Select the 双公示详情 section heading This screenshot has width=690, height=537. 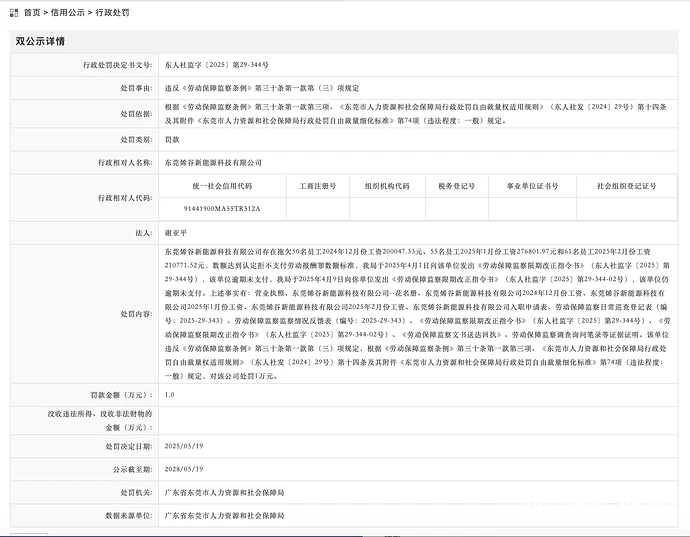(x=40, y=41)
